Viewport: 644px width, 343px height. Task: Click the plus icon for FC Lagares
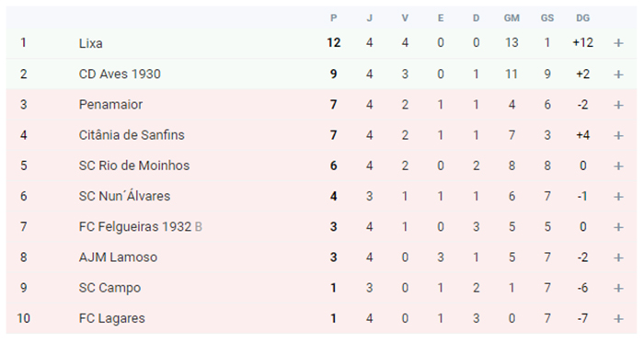(618, 319)
